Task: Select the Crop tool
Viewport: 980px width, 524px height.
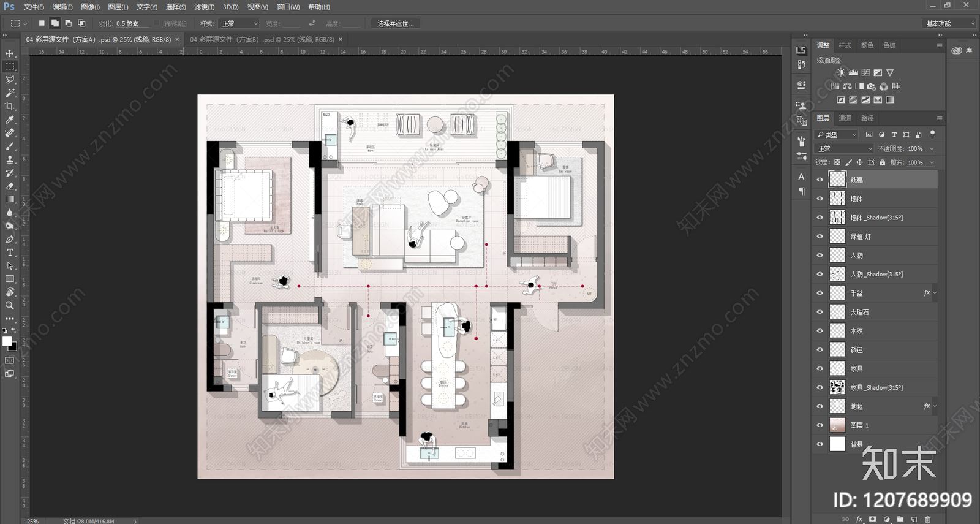Action: tap(10, 106)
